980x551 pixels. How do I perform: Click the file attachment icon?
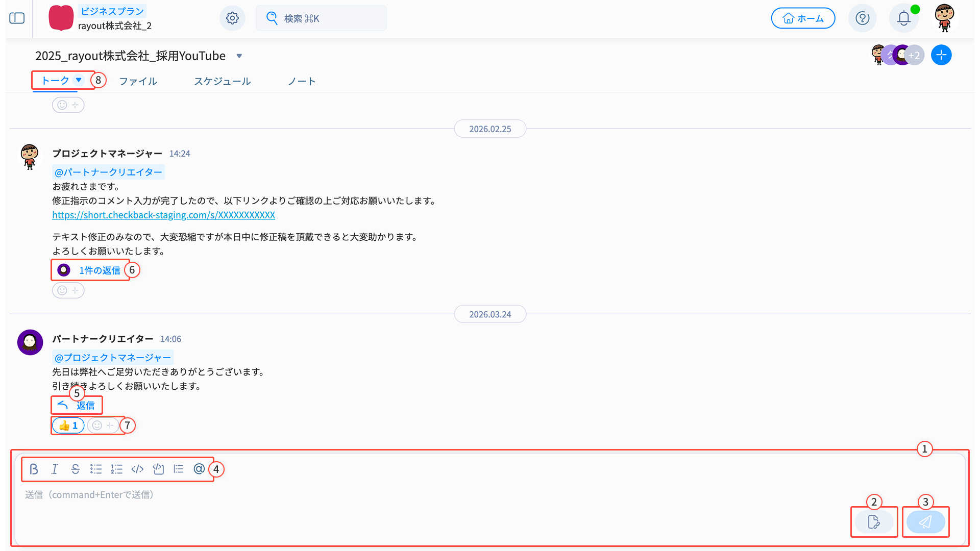[874, 522]
